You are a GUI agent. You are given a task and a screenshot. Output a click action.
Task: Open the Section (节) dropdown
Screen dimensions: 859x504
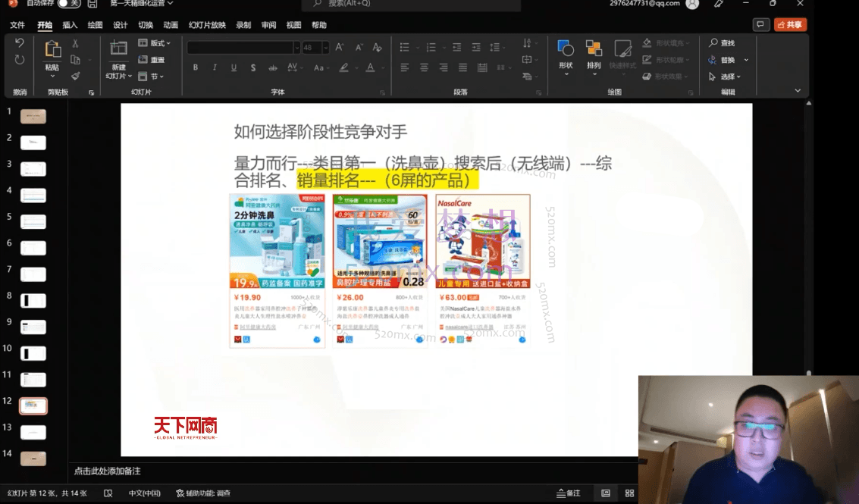click(x=151, y=77)
